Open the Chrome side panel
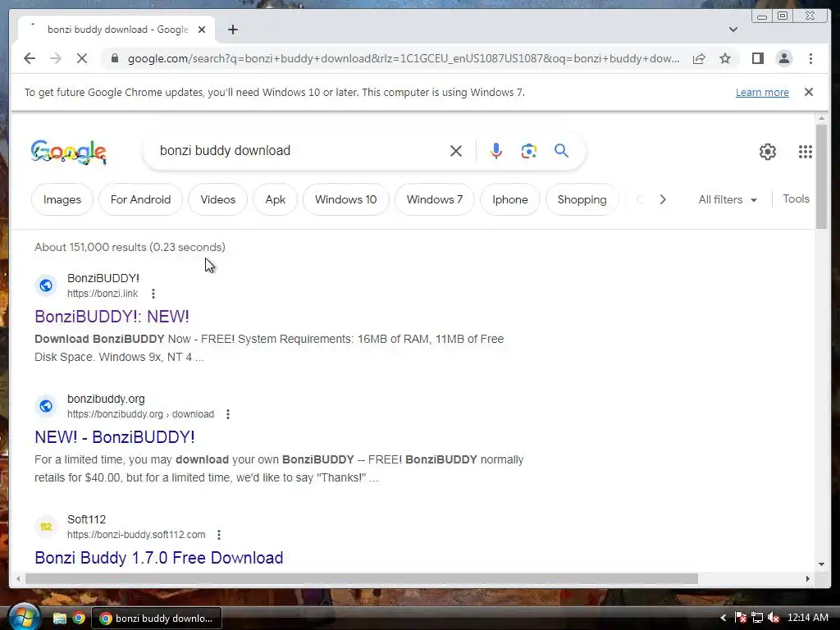Screen dimensions: 840x630 pyautogui.click(x=757, y=58)
